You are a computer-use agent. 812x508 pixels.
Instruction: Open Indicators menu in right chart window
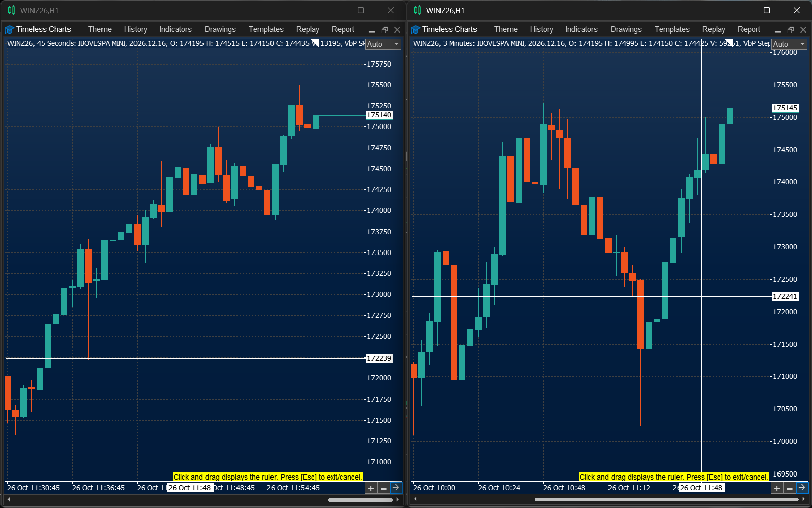(x=582, y=29)
